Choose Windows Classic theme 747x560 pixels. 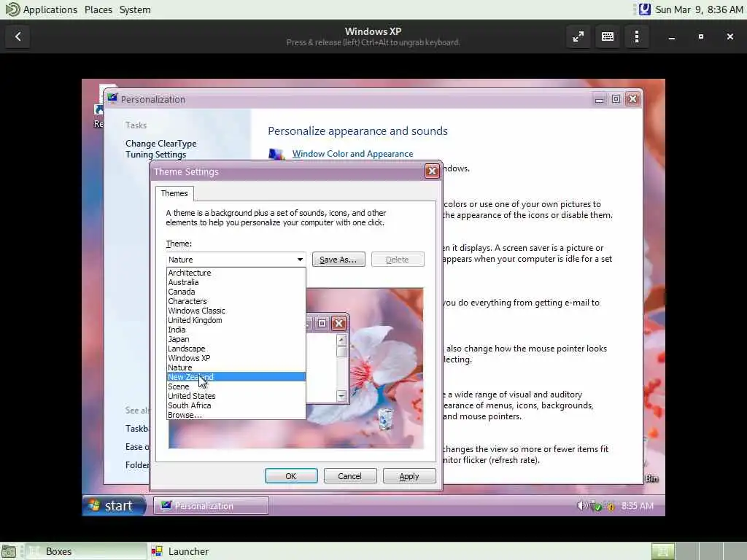[x=236, y=311]
